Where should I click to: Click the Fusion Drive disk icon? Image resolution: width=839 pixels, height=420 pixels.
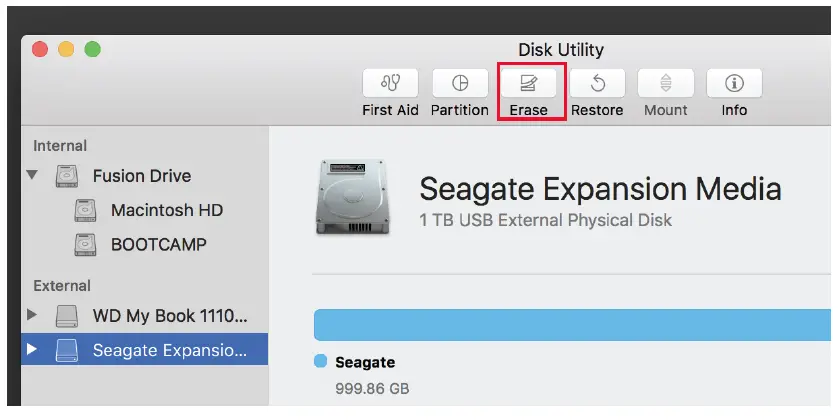[x=67, y=176]
